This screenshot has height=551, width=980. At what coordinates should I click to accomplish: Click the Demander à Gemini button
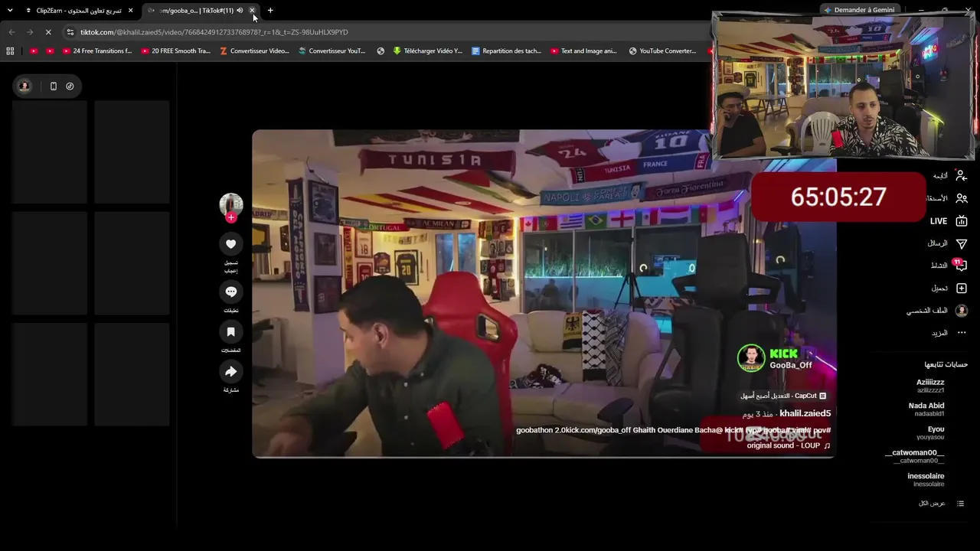tap(859, 10)
